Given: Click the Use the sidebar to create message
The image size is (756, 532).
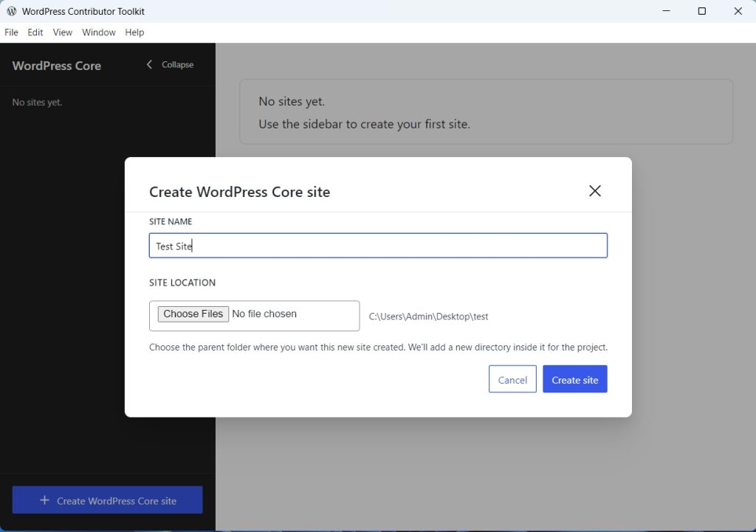Looking at the screenshot, I should [365, 124].
